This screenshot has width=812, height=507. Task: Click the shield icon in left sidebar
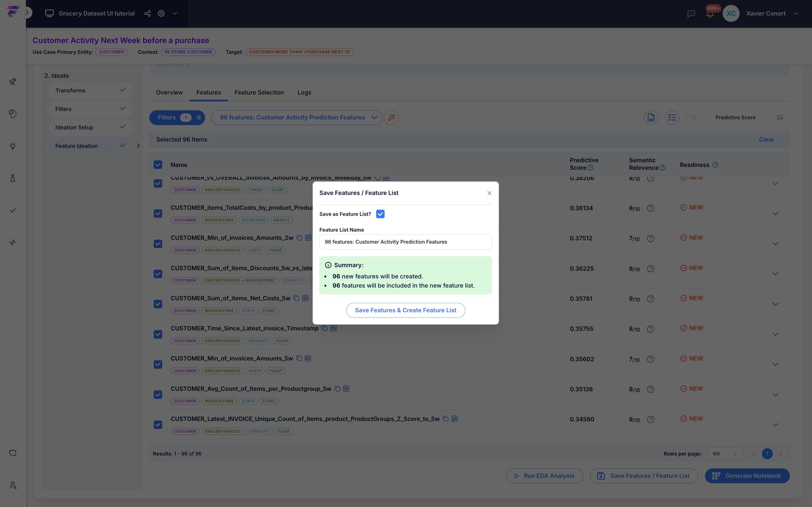click(x=13, y=453)
